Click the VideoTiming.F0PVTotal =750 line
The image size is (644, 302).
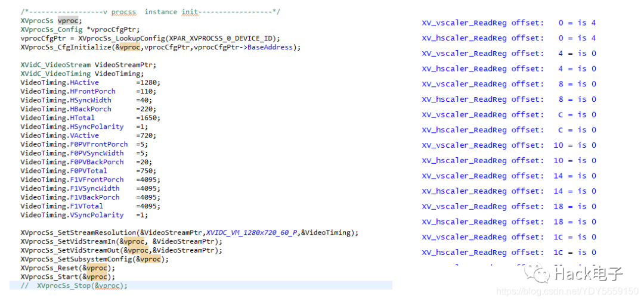89,171
